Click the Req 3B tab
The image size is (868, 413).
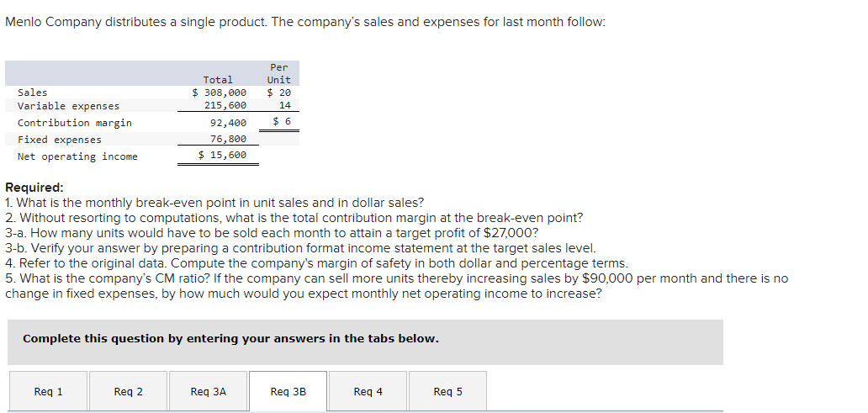pyautogui.click(x=288, y=391)
